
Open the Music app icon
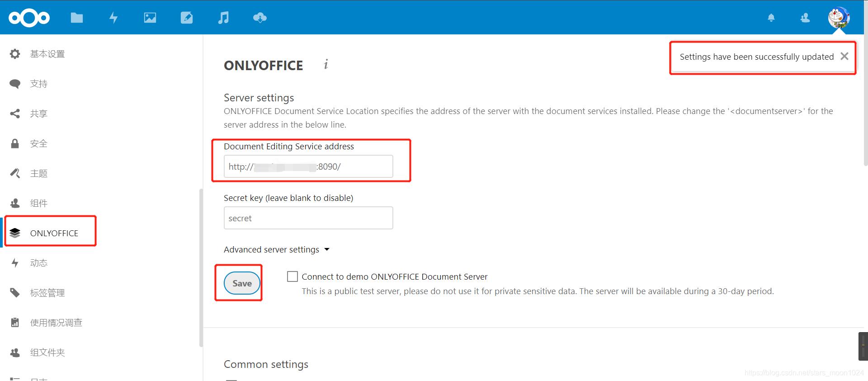pos(223,18)
